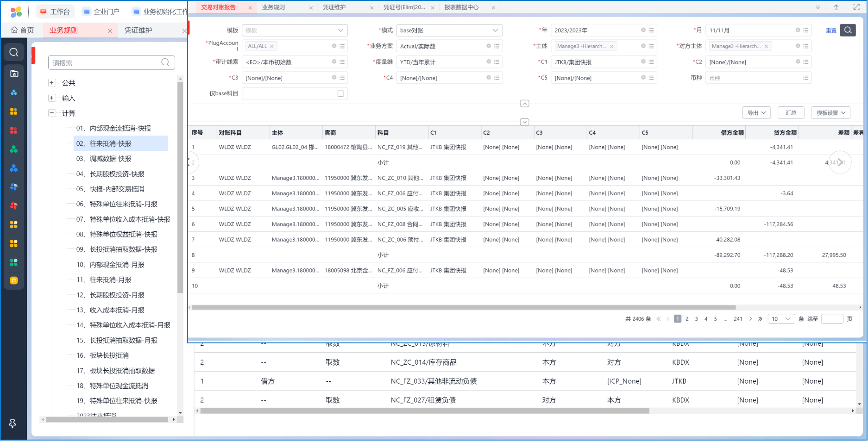Screen dimensions: 868x441
Task: Open list picker icon for 年 field
Action: [x=651, y=30]
